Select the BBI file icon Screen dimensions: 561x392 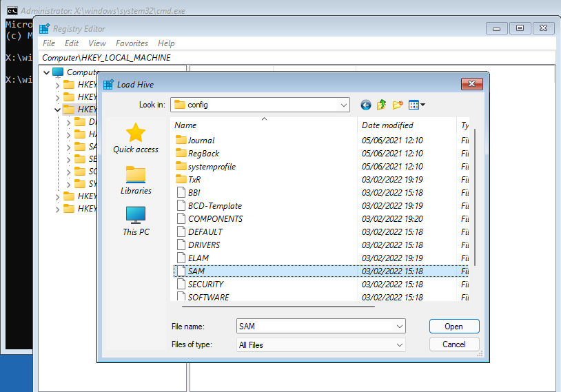(x=181, y=192)
